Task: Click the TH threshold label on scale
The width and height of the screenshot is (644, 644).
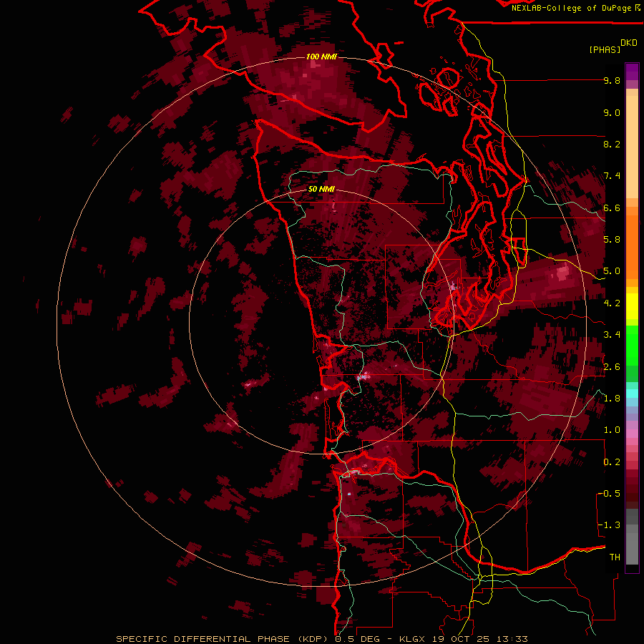Action: pos(615,557)
